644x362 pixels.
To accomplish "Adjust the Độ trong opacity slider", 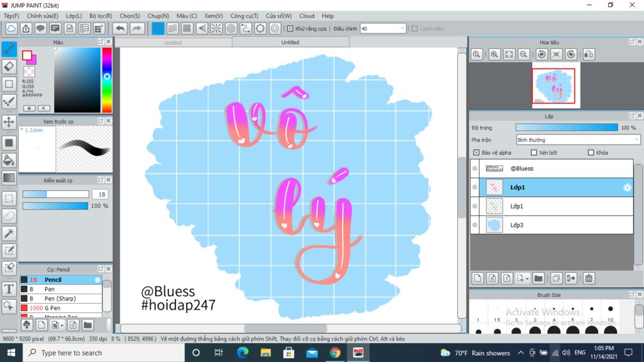I will coord(567,128).
